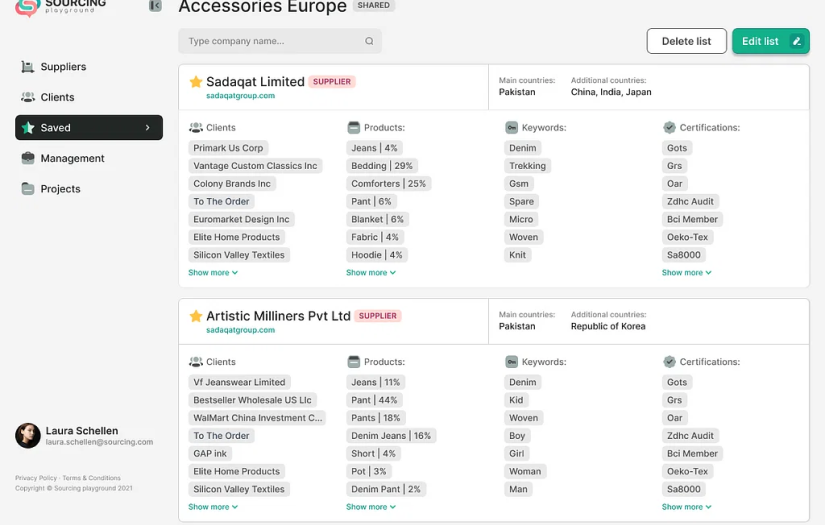
Task: Click Clients icon in Sadaqat Limited card
Action: pyautogui.click(x=196, y=127)
